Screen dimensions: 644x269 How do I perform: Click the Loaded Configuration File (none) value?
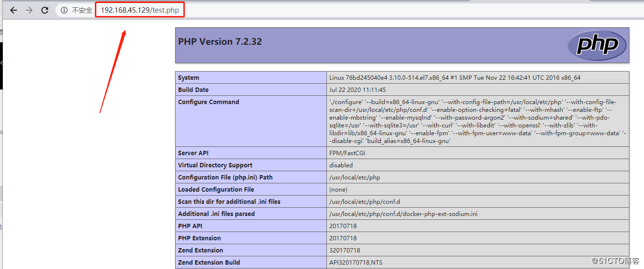[339, 190]
